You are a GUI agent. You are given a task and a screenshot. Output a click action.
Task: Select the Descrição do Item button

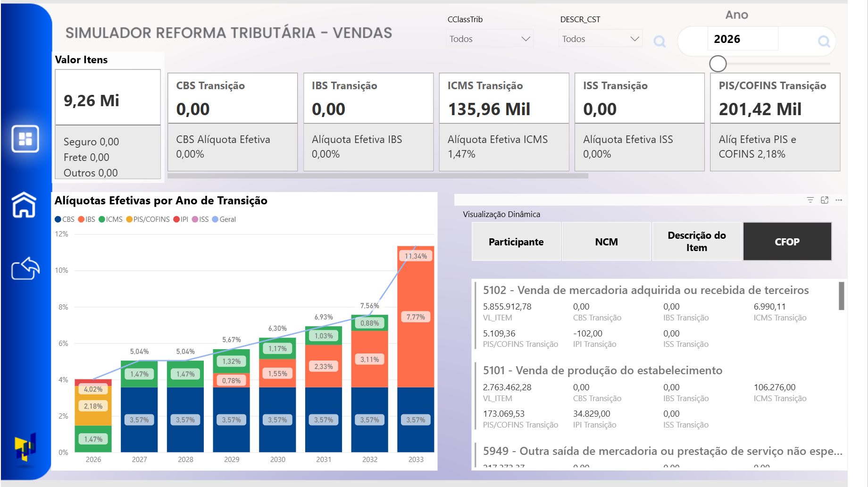[x=696, y=242]
